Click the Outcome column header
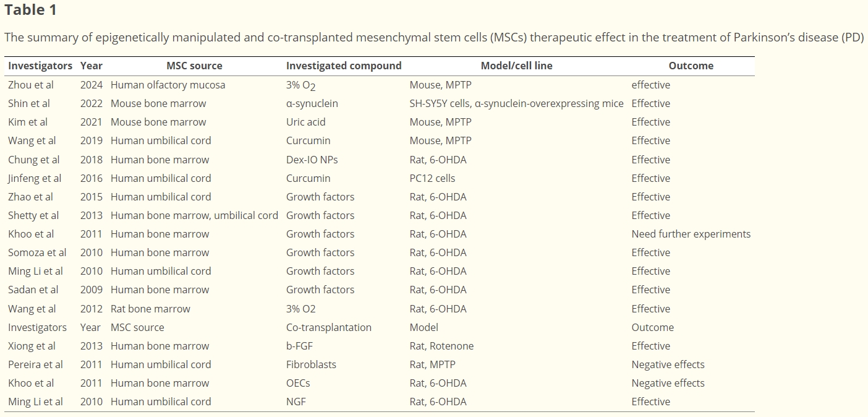The image size is (868, 417). click(x=691, y=66)
